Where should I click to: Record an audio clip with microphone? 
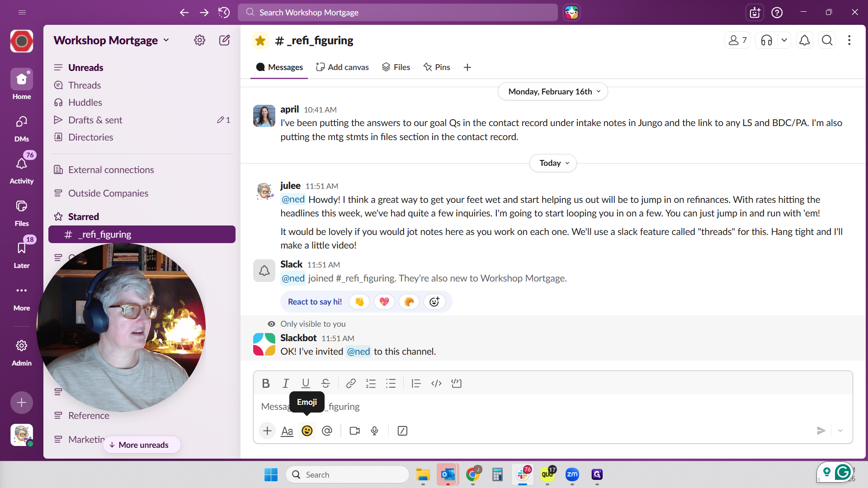(374, 431)
